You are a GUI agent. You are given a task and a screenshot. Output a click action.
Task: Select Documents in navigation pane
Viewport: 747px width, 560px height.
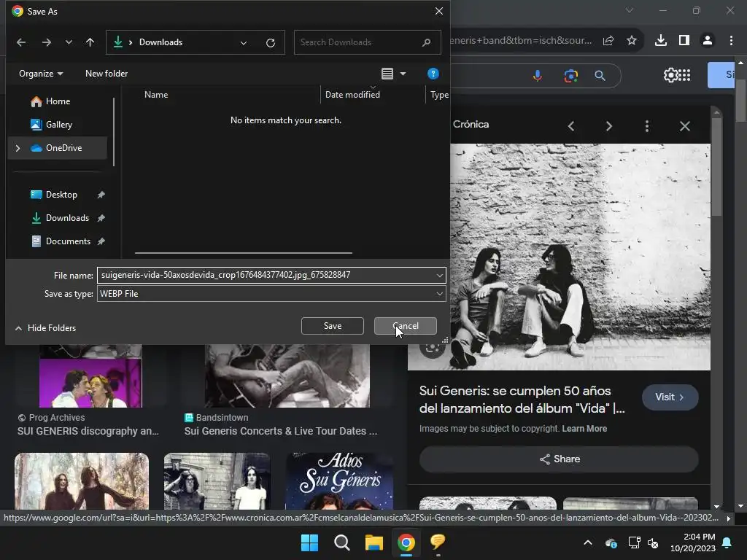68,241
